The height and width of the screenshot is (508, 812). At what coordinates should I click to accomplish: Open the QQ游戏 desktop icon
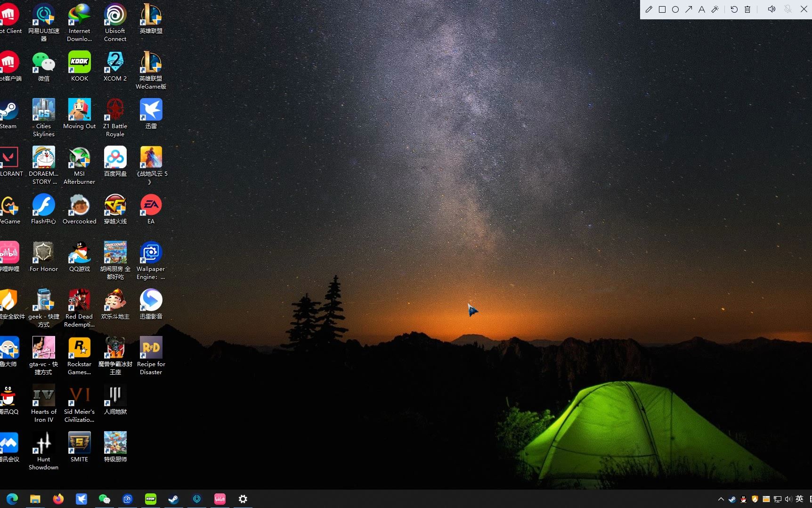tap(80, 257)
